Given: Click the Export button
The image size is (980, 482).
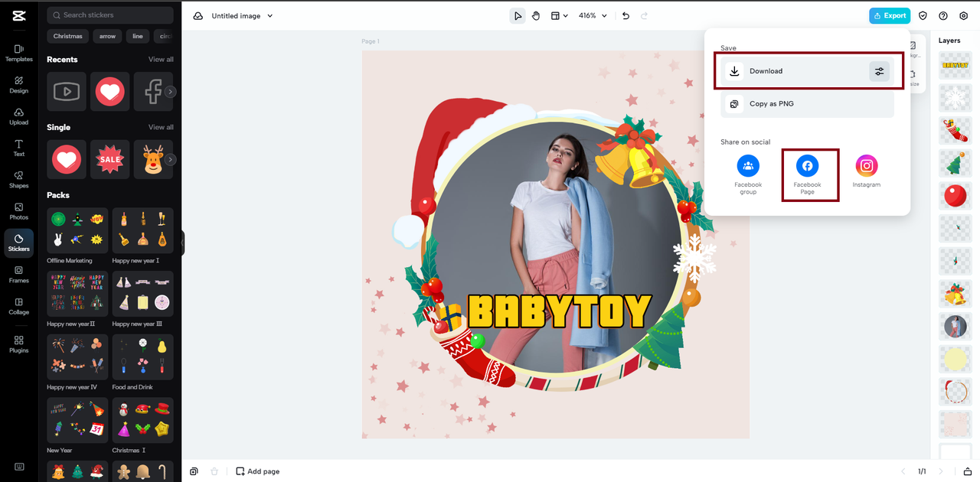Looking at the screenshot, I should click(x=889, y=16).
